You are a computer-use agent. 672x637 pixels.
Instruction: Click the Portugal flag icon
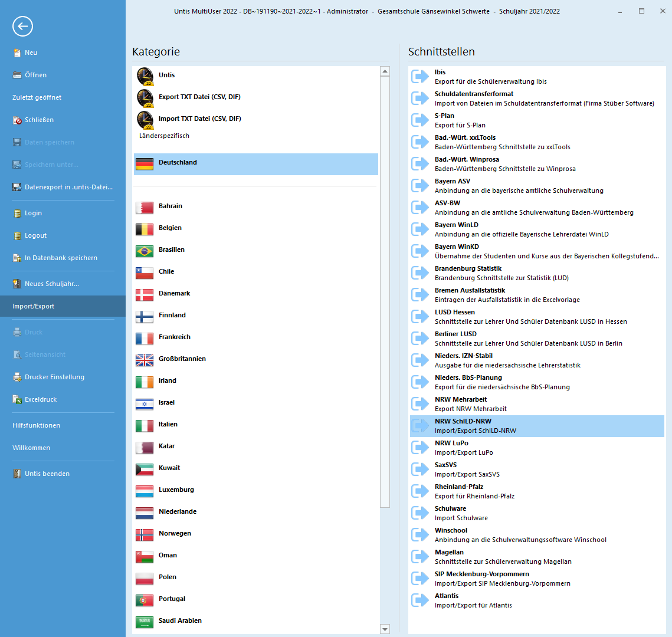145,600
